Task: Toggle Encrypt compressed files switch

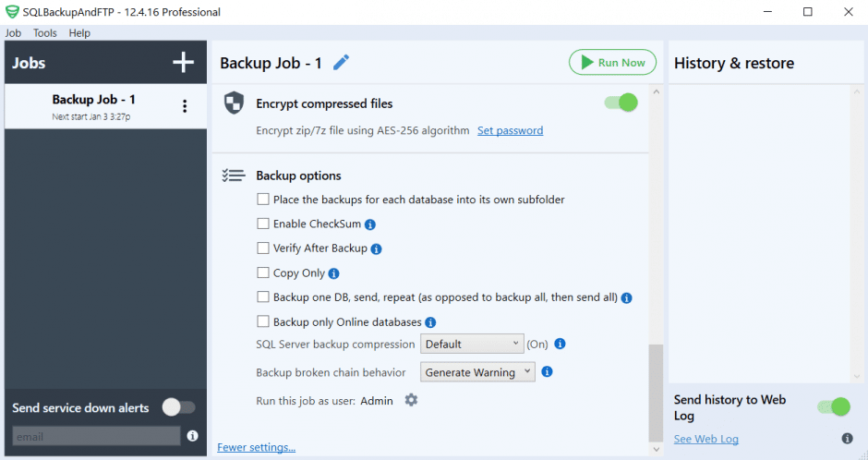Action: tap(621, 103)
